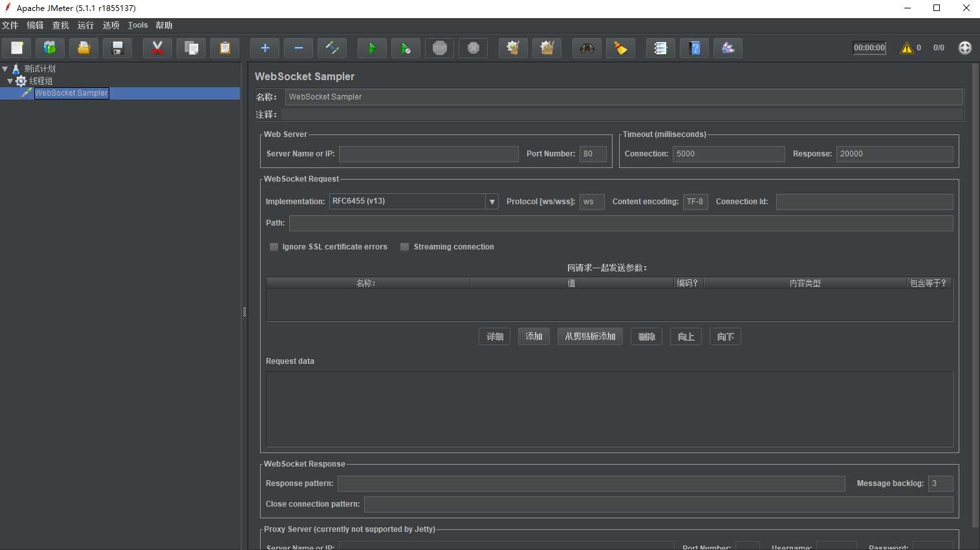
Task: Click the 注释 comment field
Action: click(x=622, y=114)
